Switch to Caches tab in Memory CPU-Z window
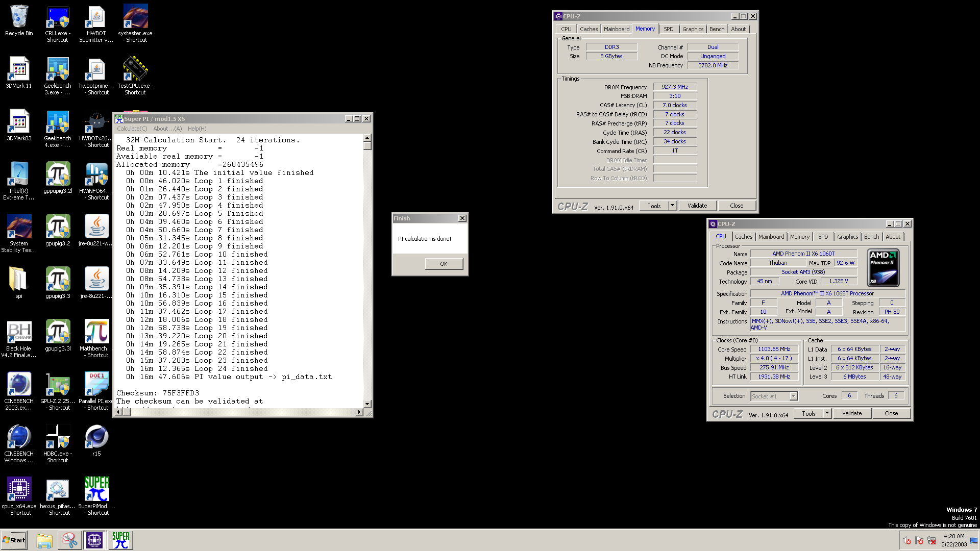 pyautogui.click(x=589, y=29)
